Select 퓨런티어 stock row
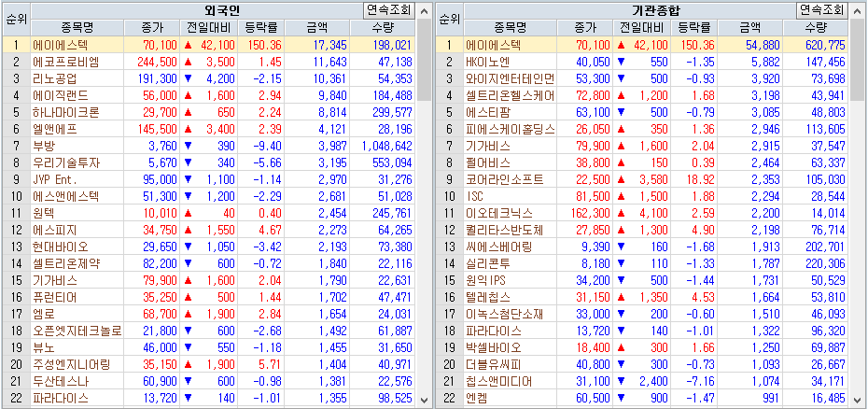 [x=209, y=297]
